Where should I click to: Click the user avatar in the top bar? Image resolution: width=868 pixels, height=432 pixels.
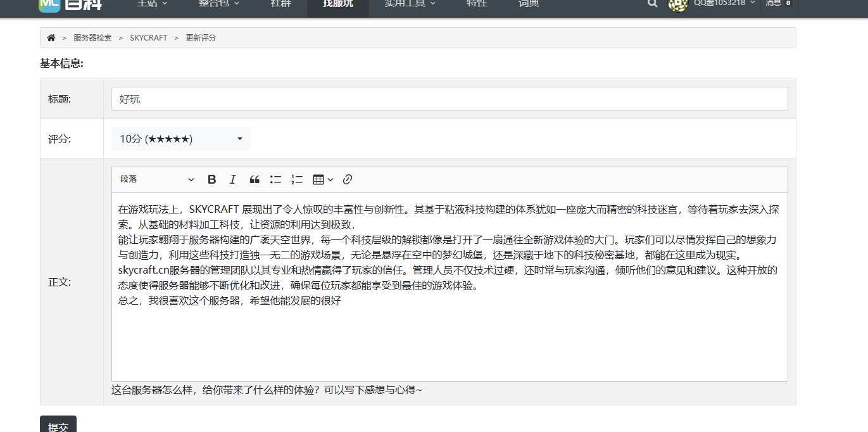(678, 4)
